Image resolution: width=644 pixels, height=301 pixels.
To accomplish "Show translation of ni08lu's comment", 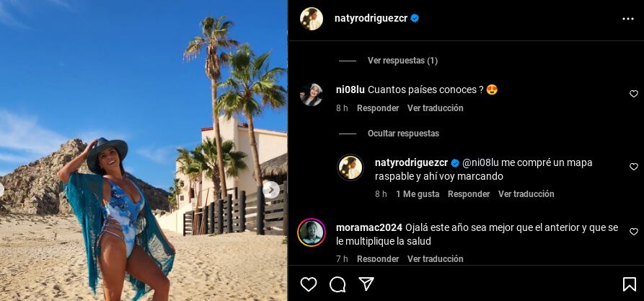I will [x=436, y=108].
